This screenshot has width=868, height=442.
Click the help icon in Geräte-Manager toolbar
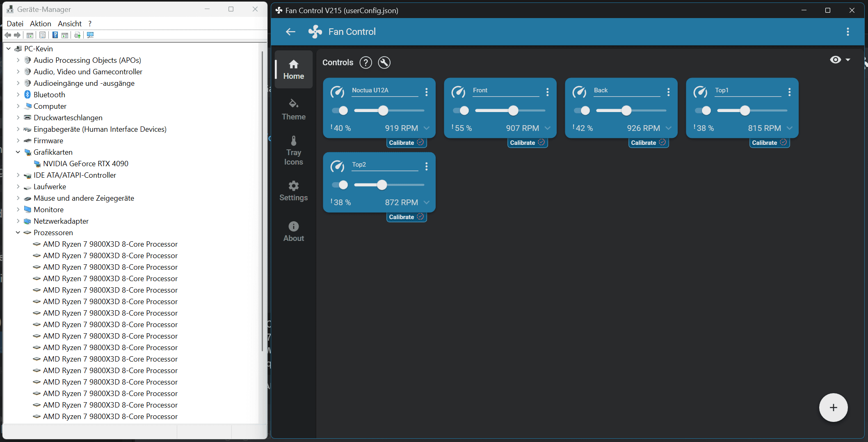(x=55, y=35)
